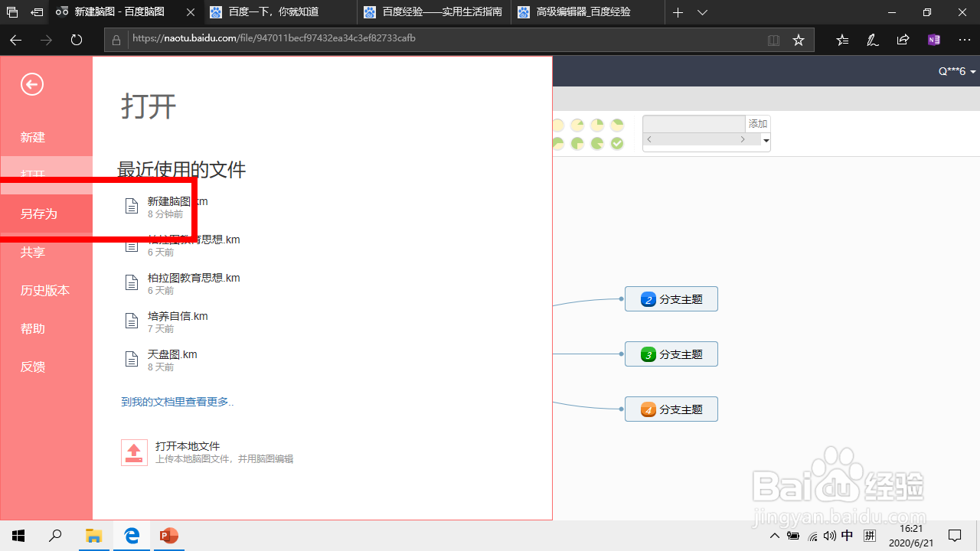The image size is (980, 551).
Task: Click the 添加 button
Action: point(757,123)
